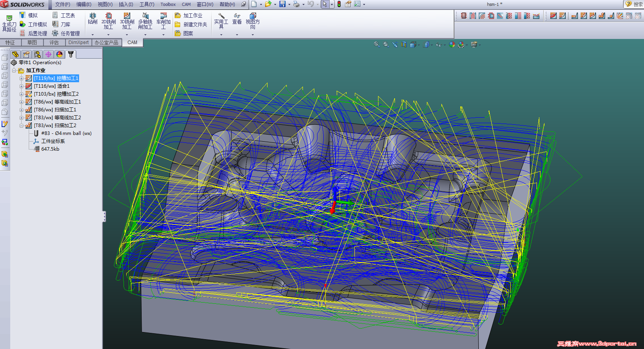
Task: Click the 图案 pattern button
Action: tap(184, 33)
